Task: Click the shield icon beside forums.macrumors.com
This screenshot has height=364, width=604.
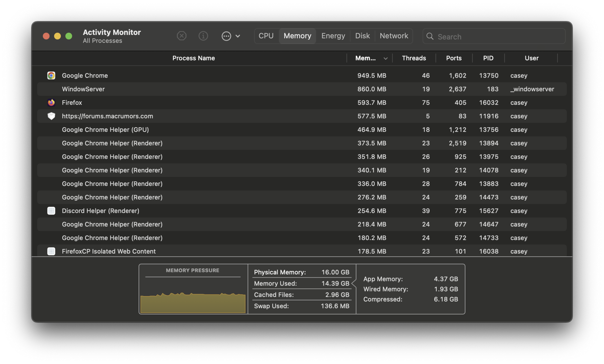Action: click(51, 116)
